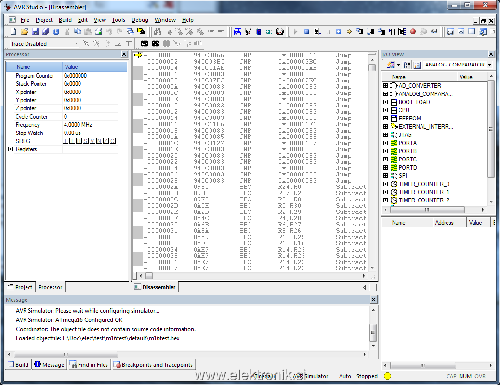This screenshot has height=385, width=500.
Task: Click the red Toggle Breakpoint icon
Action: point(413,32)
